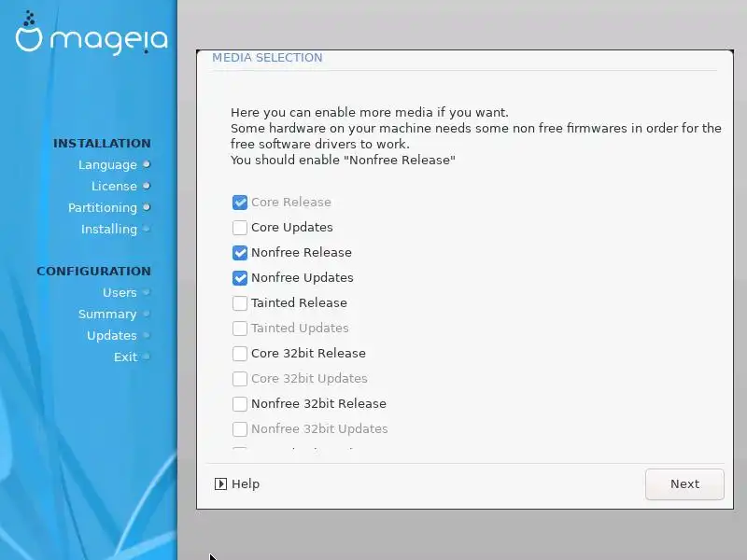
Task: Expand the Help section
Action: tap(237, 483)
